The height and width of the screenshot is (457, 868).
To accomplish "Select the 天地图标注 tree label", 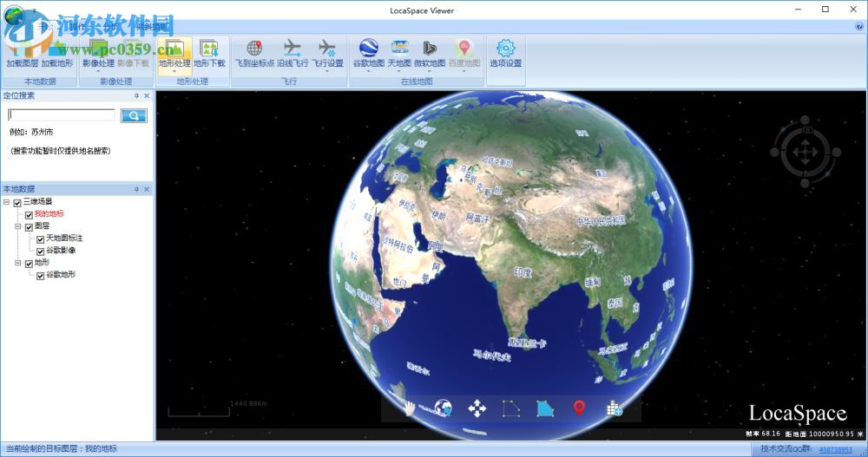I will click(64, 238).
